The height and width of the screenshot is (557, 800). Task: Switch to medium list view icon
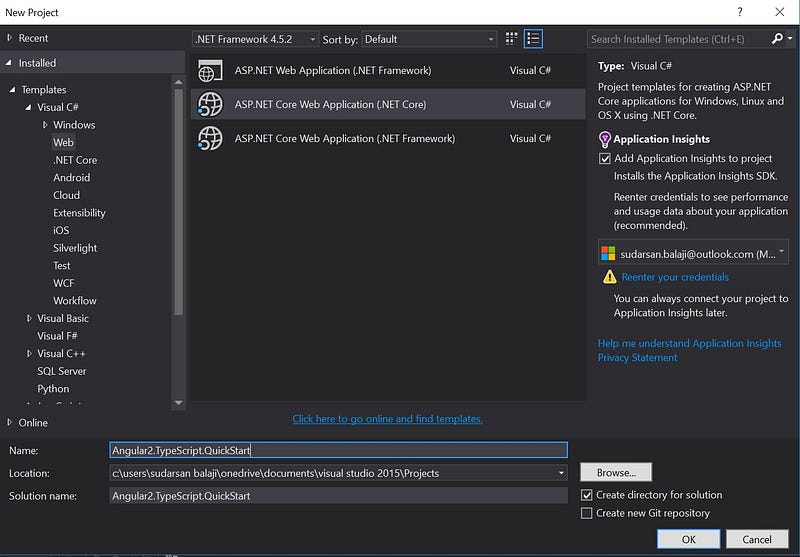pyautogui.click(x=533, y=39)
